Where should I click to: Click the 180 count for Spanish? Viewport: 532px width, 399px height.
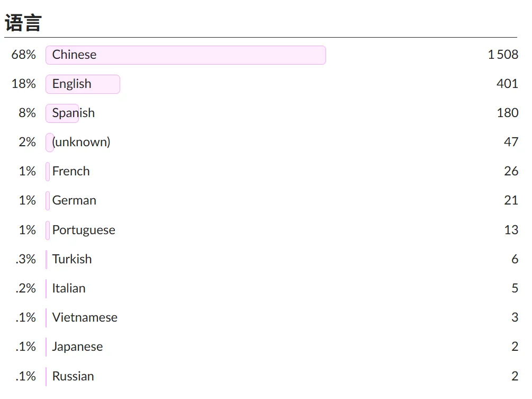pyautogui.click(x=507, y=113)
